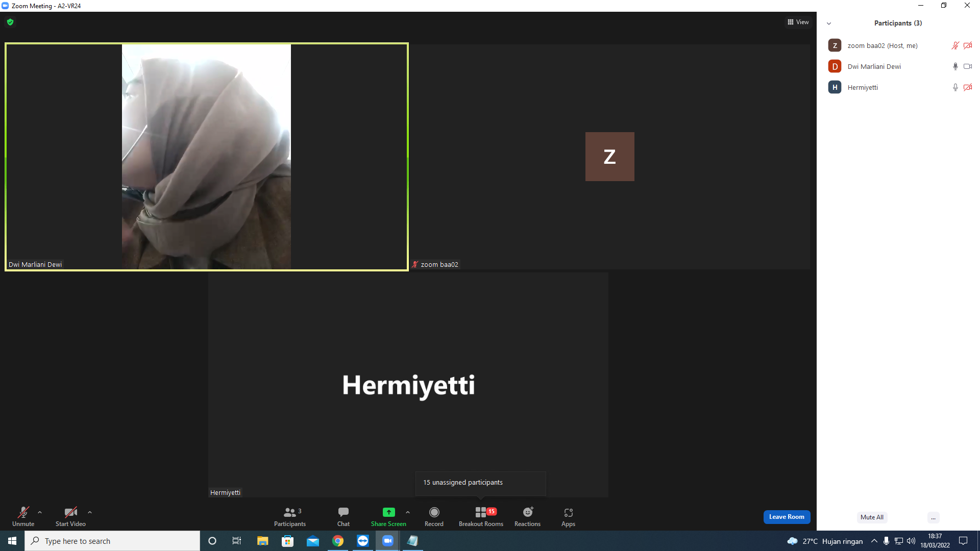Open File Explorer from the taskbar
The width and height of the screenshot is (980, 551).
(262, 541)
